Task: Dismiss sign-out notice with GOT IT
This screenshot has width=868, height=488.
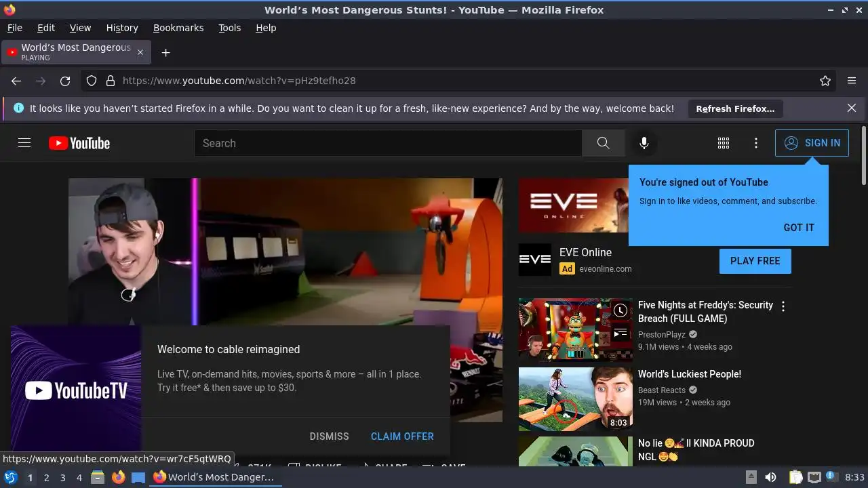Action: (x=799, y=228)
